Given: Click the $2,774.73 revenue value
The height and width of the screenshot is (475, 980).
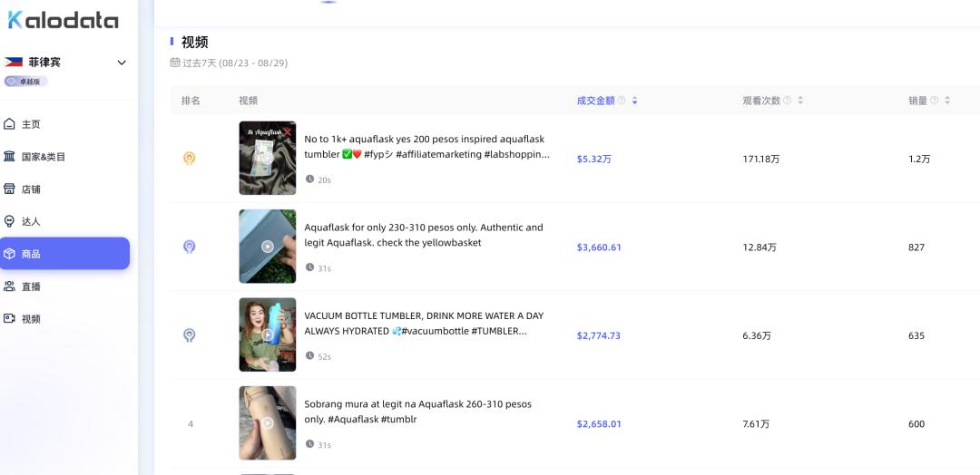Looking at the screenshot, I should click(x=599, y=335).
